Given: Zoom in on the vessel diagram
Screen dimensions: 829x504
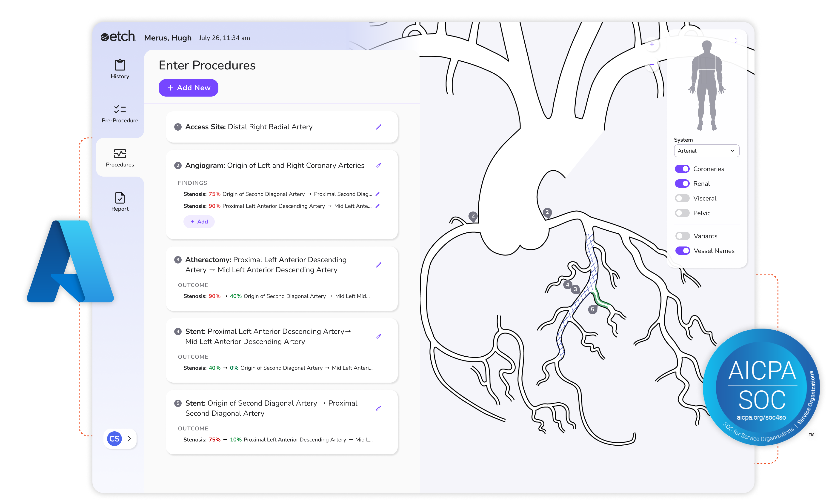Looking at the screenshot, I should pos(652,44).
